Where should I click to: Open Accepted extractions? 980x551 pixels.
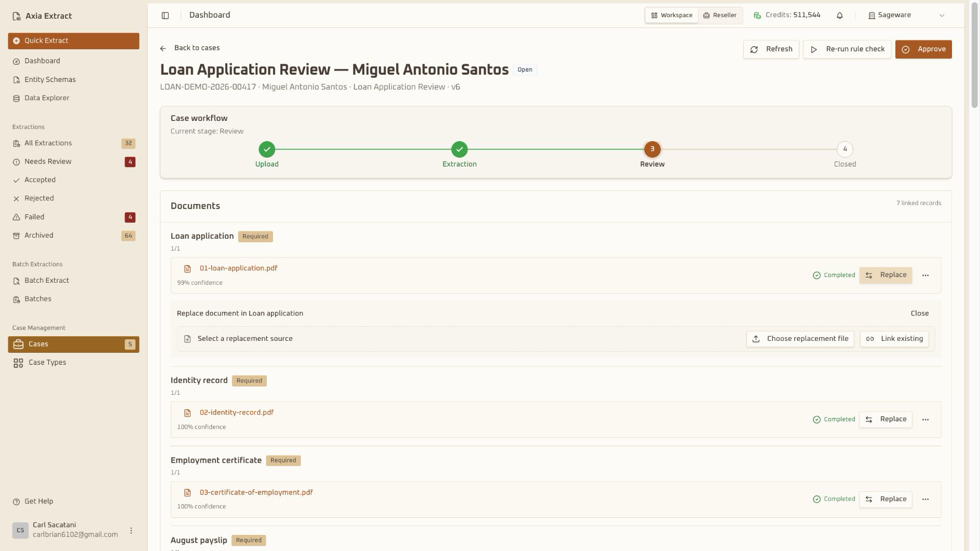point(74,180)
